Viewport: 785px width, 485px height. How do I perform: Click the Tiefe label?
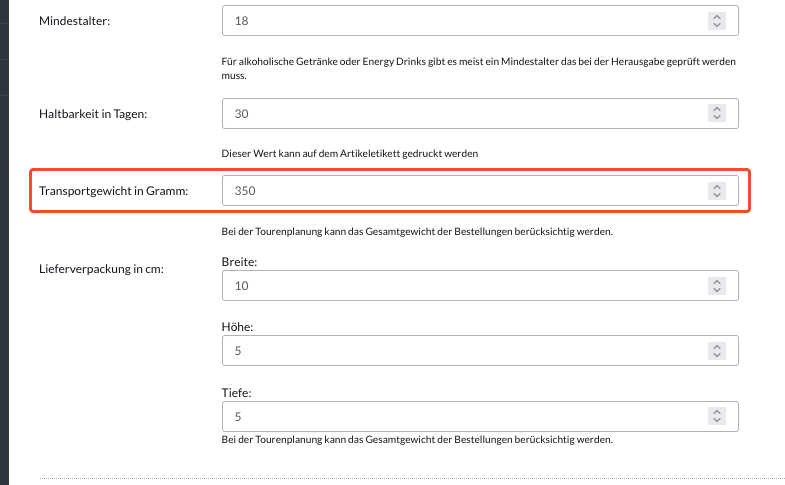(236, 393)
